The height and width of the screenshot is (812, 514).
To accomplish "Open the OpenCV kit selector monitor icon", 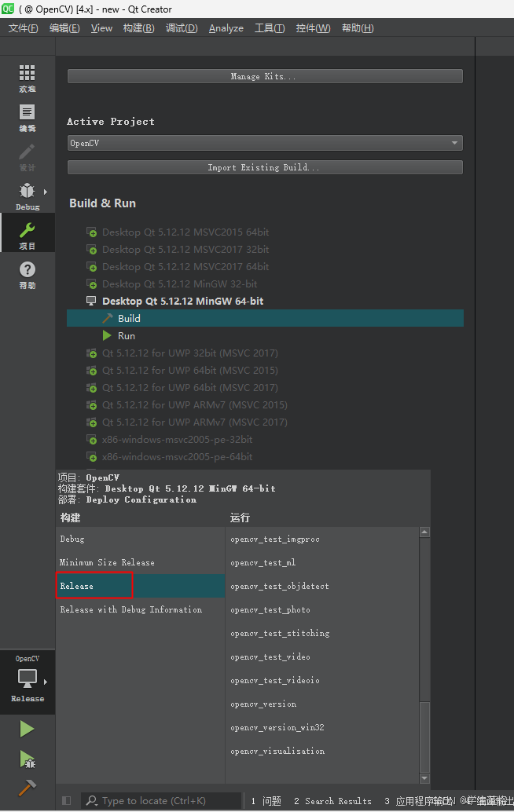I will tap(27, 678).
